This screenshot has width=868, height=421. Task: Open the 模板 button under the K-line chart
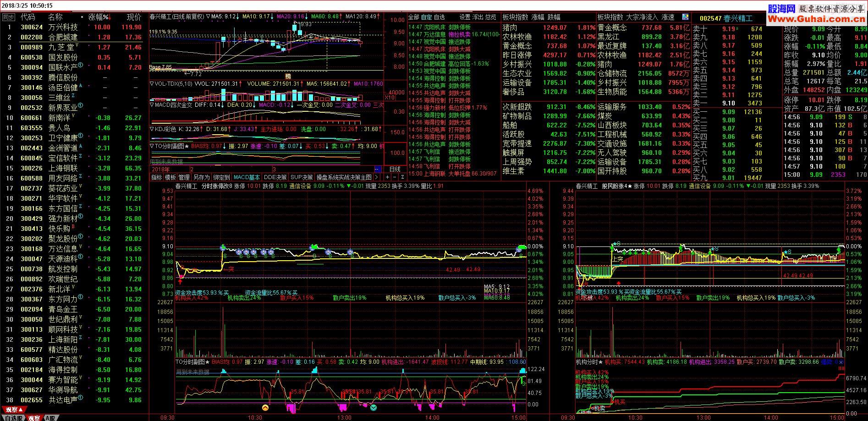(x=170, y=177)
